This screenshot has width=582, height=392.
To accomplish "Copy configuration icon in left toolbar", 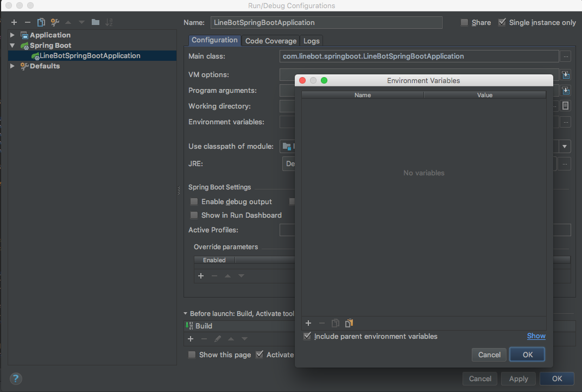I will 41,22.
